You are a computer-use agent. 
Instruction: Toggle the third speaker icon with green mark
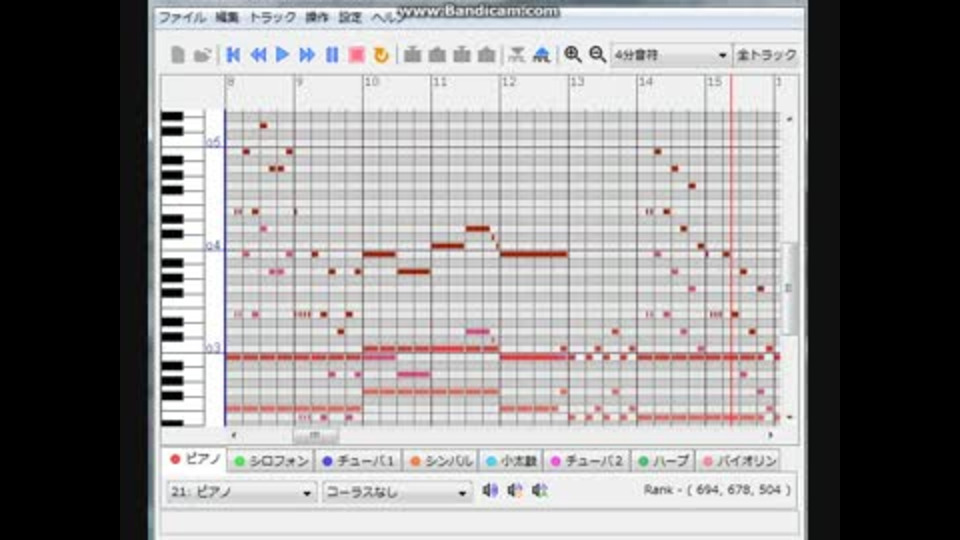pos(539,490)
